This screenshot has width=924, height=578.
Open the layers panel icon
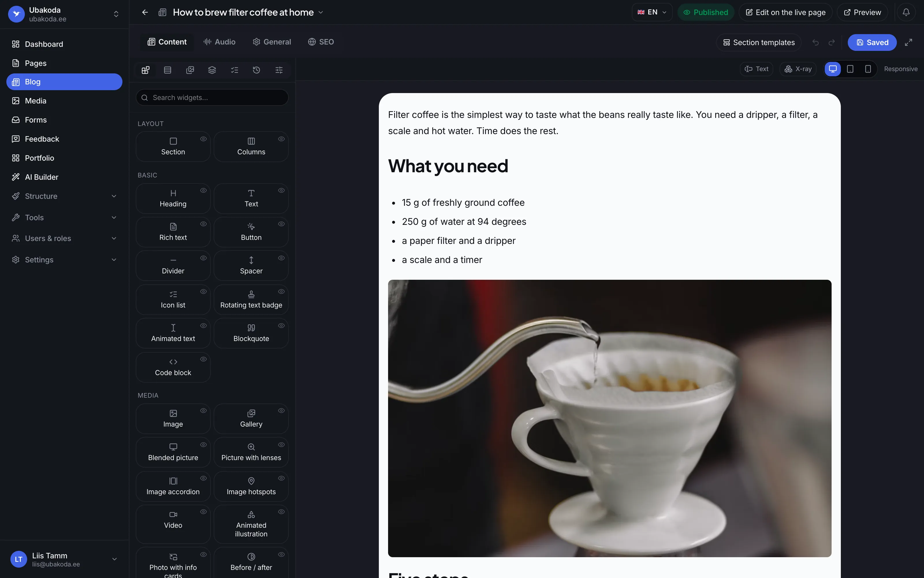pyautogui.click(x=212, y=70)
